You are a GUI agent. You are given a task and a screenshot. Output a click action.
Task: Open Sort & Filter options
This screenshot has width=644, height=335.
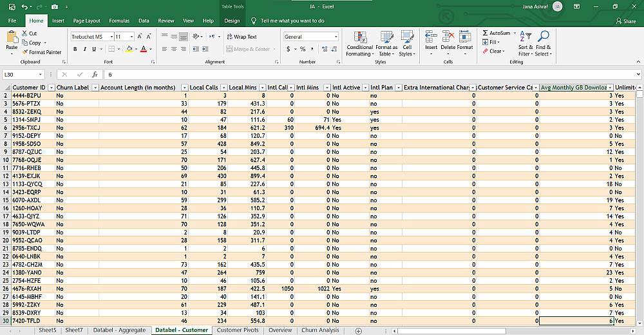[526, 43]
